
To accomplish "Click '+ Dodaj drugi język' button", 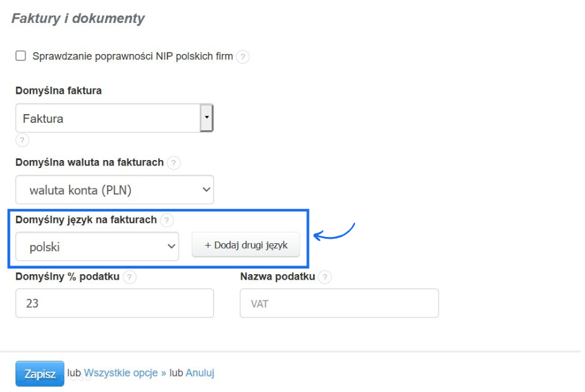I will pos(246,245).
